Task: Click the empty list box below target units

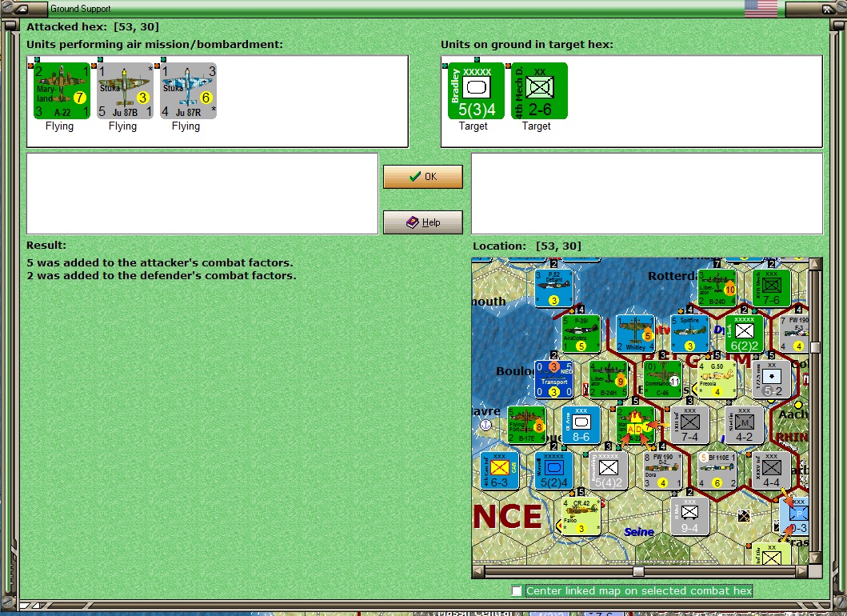Action: pos(647,194)
